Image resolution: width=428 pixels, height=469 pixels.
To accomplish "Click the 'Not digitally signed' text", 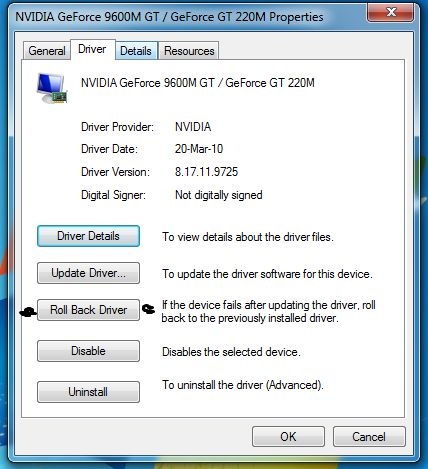I will 219,195.
